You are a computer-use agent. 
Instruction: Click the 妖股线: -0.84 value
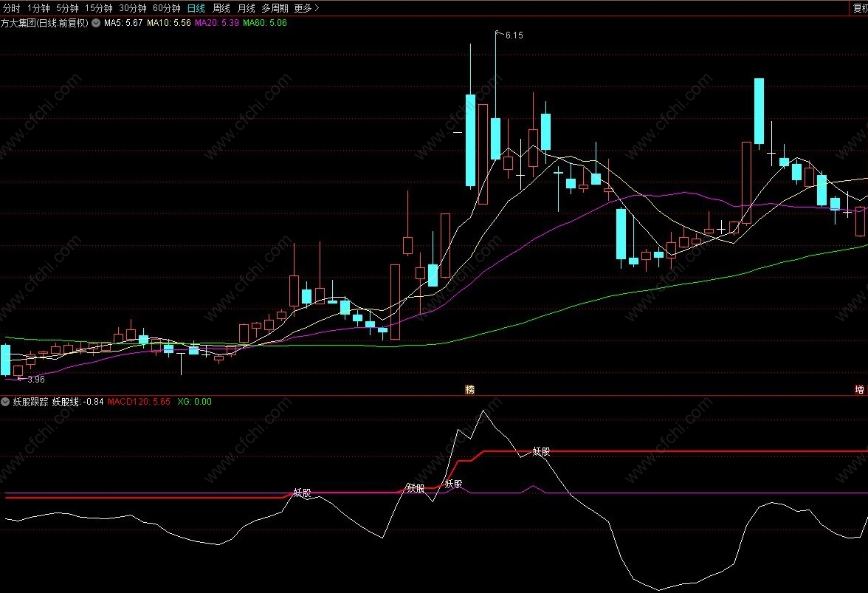pos(78,402)
